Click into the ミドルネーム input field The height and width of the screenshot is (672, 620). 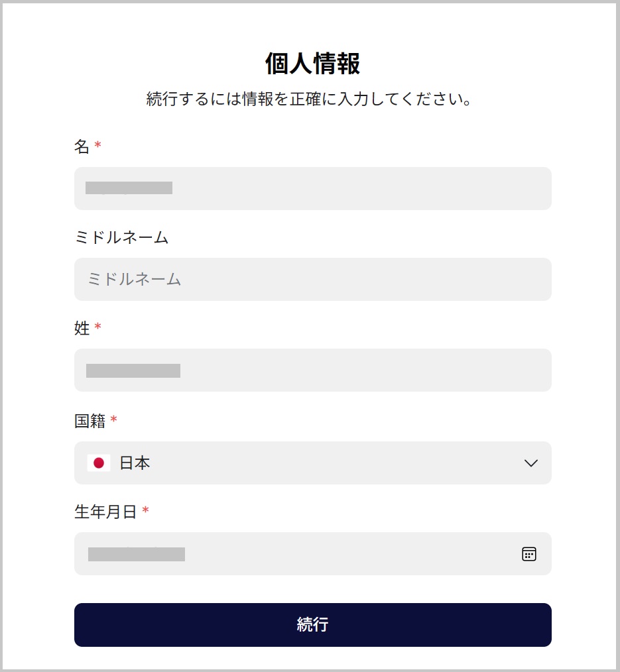(x=312, y=280)
